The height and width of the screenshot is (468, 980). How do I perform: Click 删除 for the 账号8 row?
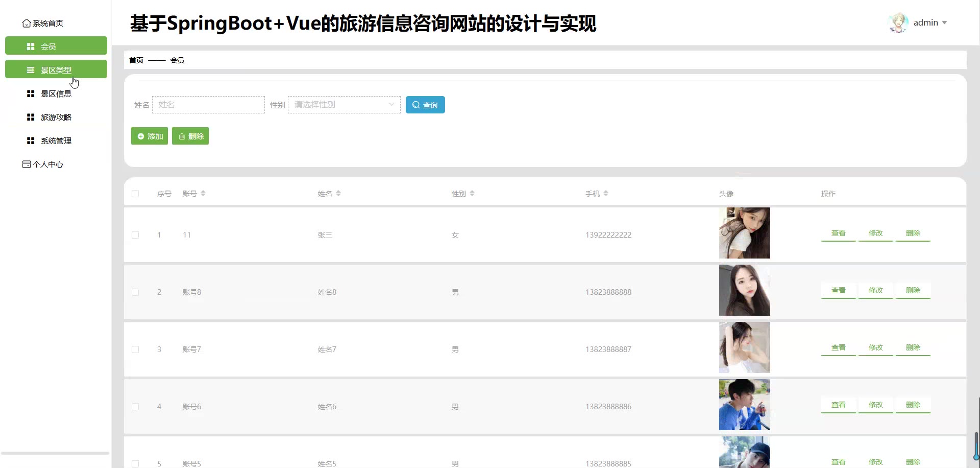[x=913, y=291]
